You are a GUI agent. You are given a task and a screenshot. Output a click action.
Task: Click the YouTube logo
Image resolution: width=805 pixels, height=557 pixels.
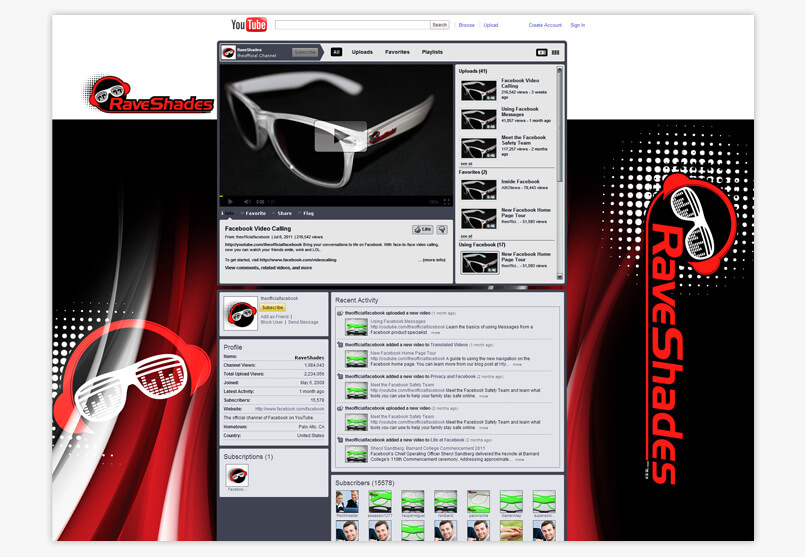click(249, 25)
